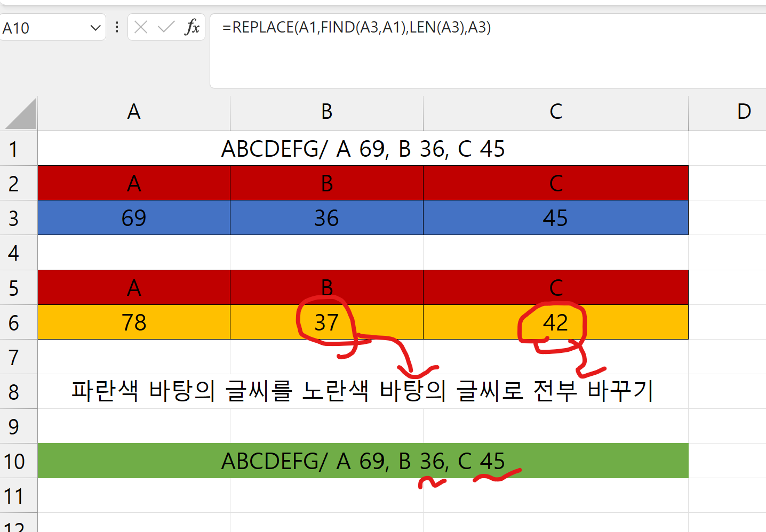Select column C by its header
The height and width of the screenshot is (532, 766).
pyautogui.click(x=555, y=112)
